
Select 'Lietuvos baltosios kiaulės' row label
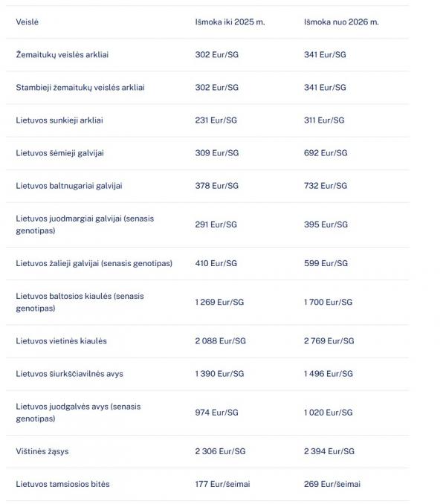tap(80, 302)
